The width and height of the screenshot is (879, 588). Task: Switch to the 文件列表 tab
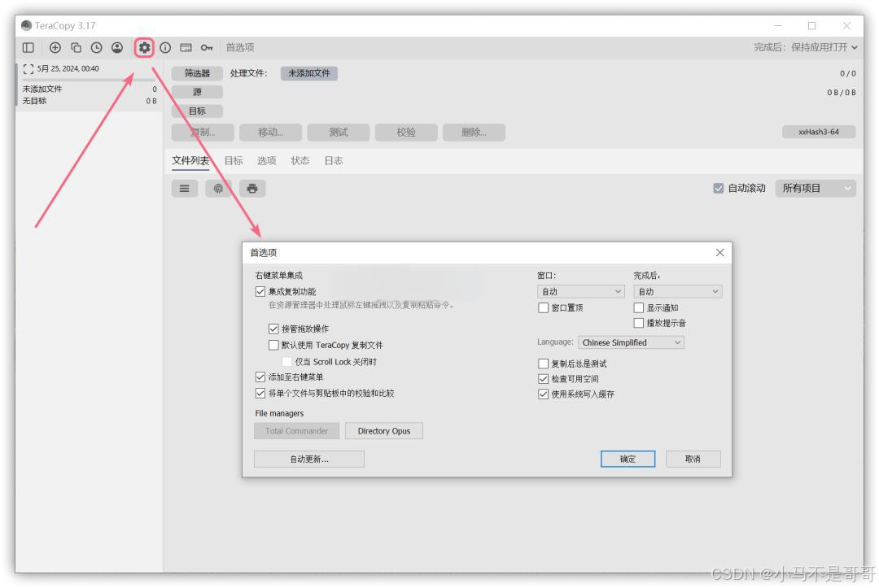point(190,161)
